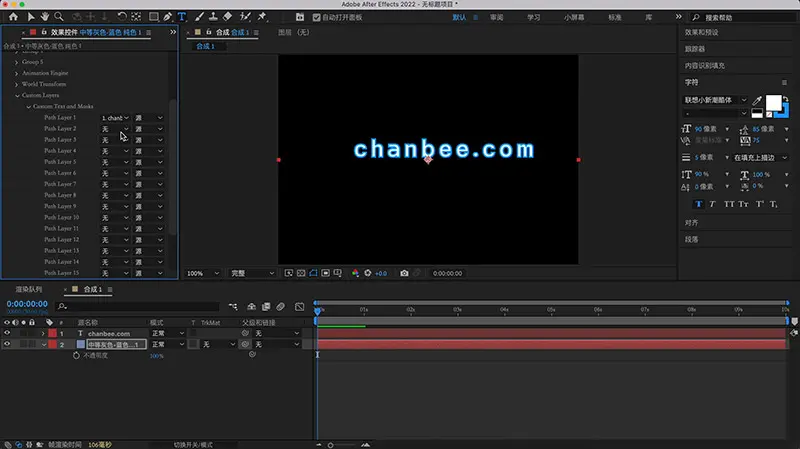Image resolution: width=800 pixels, height=449 pixels.
Task: Collapse the Custom Layers group
Action: (x=17, y=95)
